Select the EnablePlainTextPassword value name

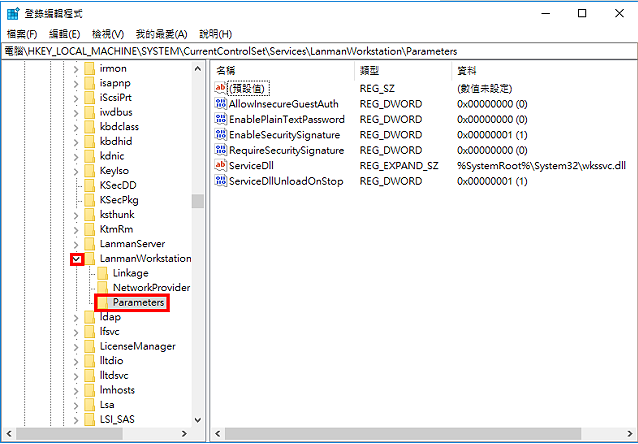287,119
